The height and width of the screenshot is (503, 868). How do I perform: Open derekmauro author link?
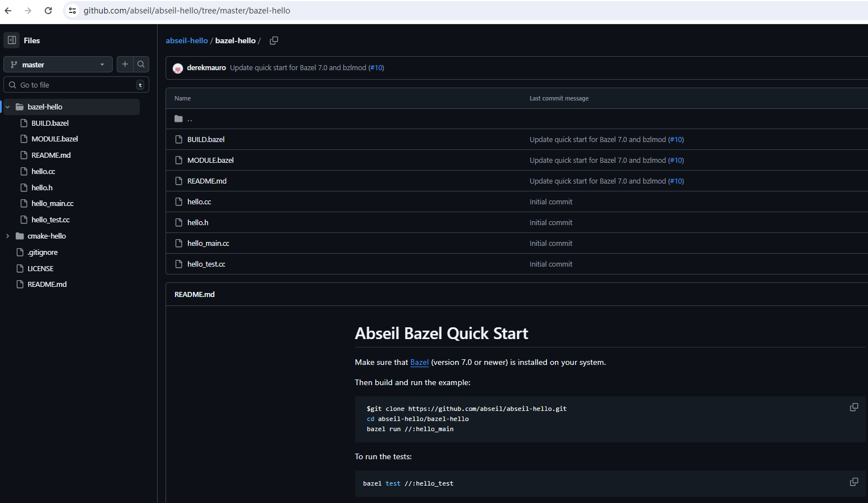pyautogui.click(x=206, y=67)
